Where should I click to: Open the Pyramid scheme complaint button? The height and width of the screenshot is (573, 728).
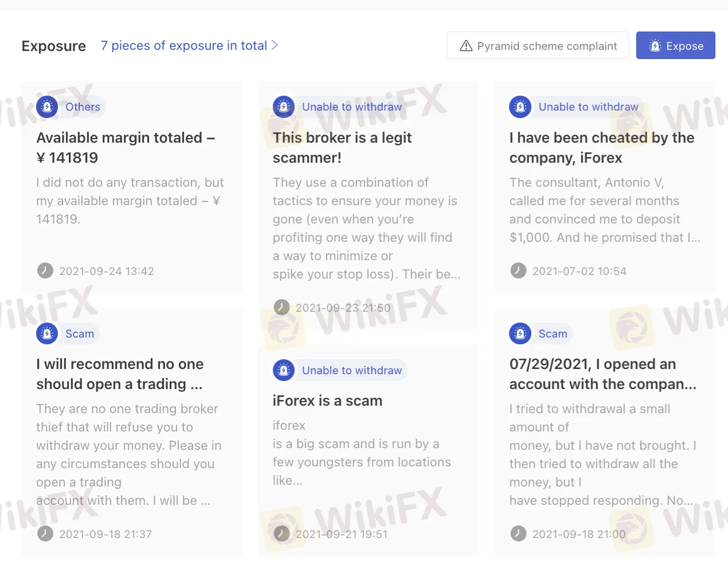[x=537, y=46]
